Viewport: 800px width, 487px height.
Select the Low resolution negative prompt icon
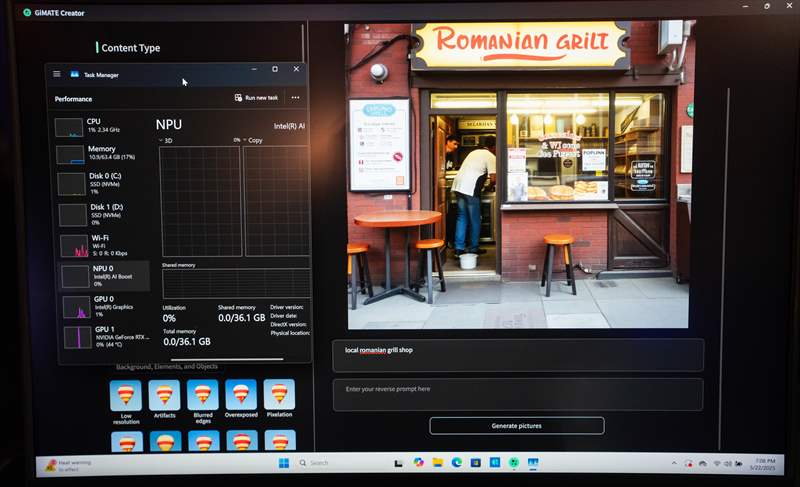126,395
